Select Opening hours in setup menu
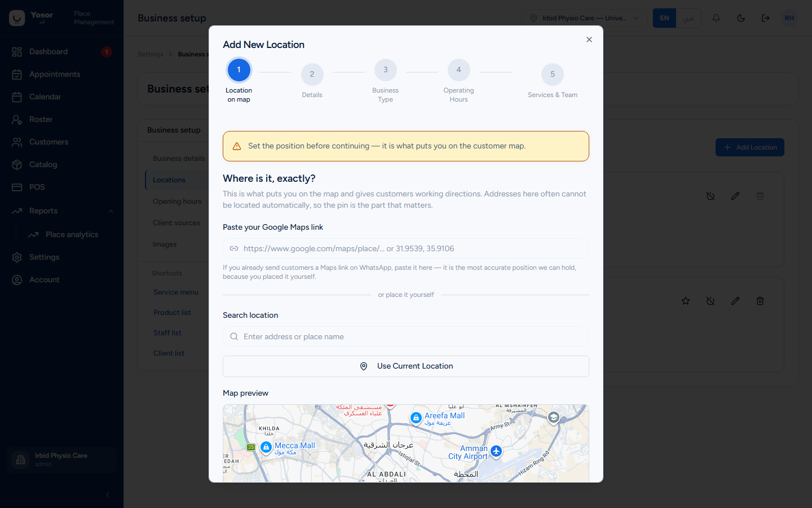Screen dimensions: 812x508 [x=177, y=202]
